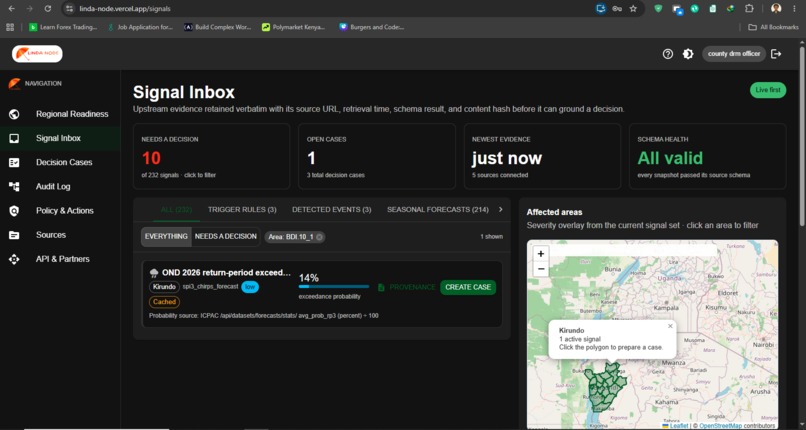This screenshot has height=430, width=806.
Task: Click the Needs a Decision stat card
Action: [211, 156]
